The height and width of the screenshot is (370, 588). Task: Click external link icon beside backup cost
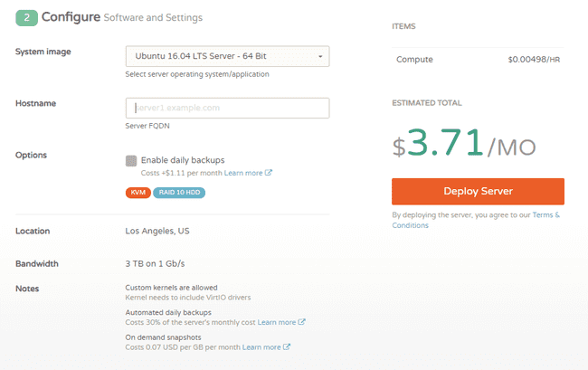[x=268, y=173]
